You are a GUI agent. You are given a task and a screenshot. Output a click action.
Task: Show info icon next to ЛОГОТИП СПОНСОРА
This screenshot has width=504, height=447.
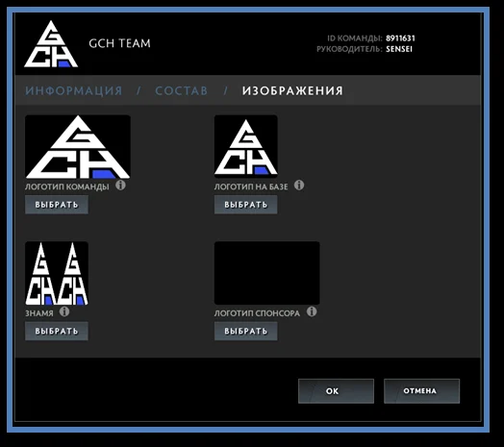point(312,311)
